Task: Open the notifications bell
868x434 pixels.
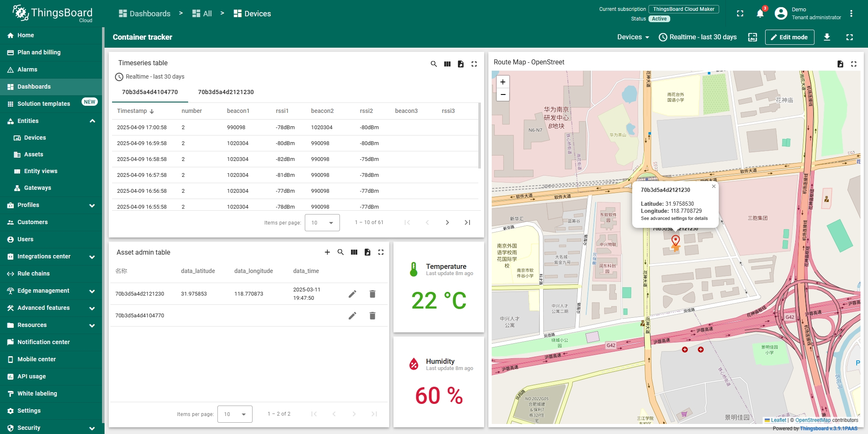Action: point(760,14)
